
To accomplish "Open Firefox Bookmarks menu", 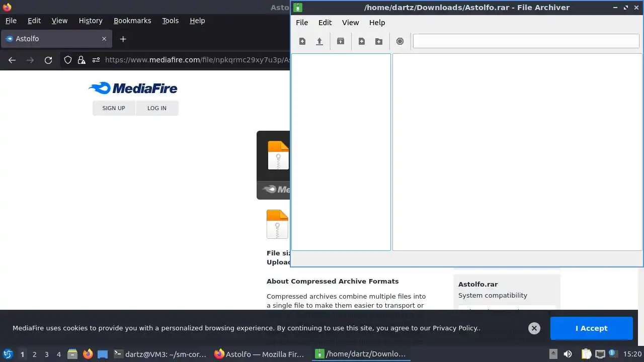I will click(132, 21).
